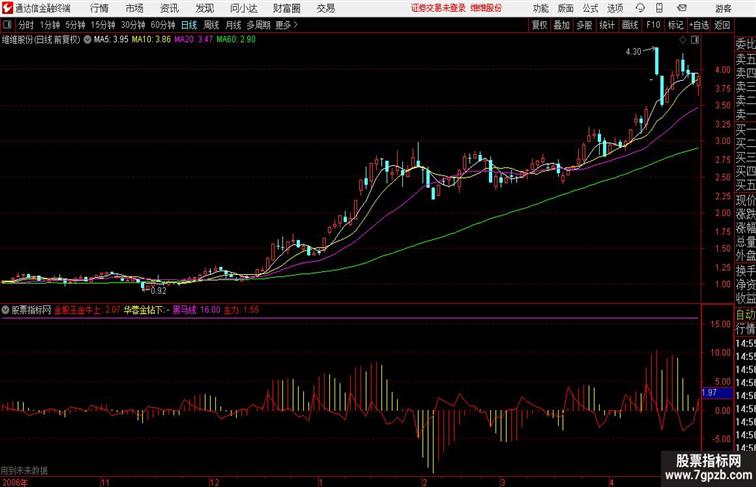Switch to the 1分钟 period tab
Screen dimensions: 756x487
50,25
